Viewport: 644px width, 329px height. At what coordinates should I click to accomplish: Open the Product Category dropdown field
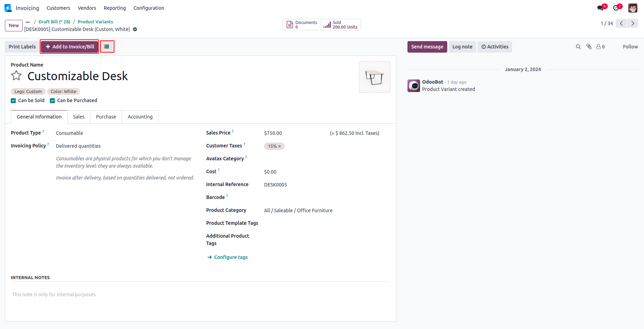click(327, 211)
